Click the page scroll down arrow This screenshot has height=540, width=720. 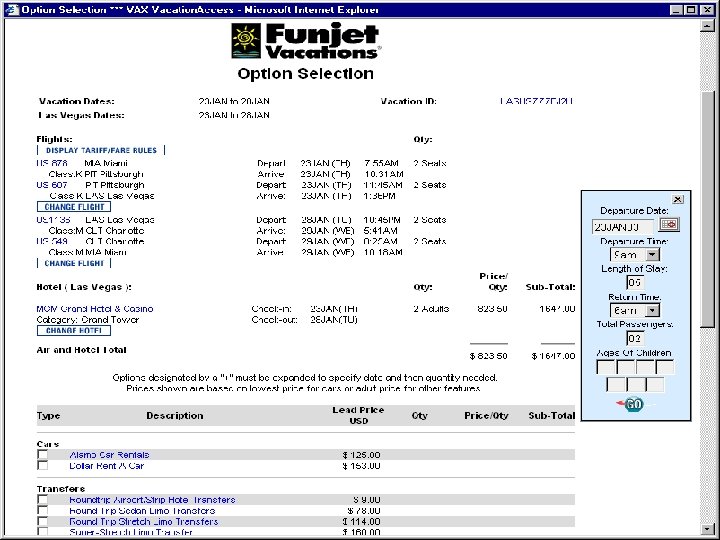pyautogui.click(x=707, y=529)
